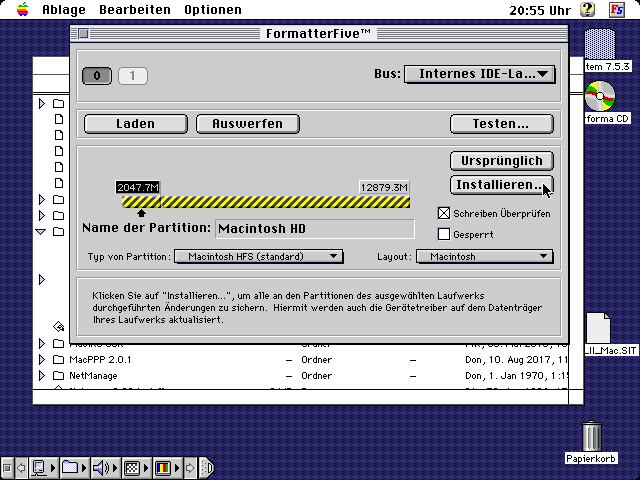640x480 pixels.
Task: Open the FormatterFive application menu icon
Action: coord(618,10)
